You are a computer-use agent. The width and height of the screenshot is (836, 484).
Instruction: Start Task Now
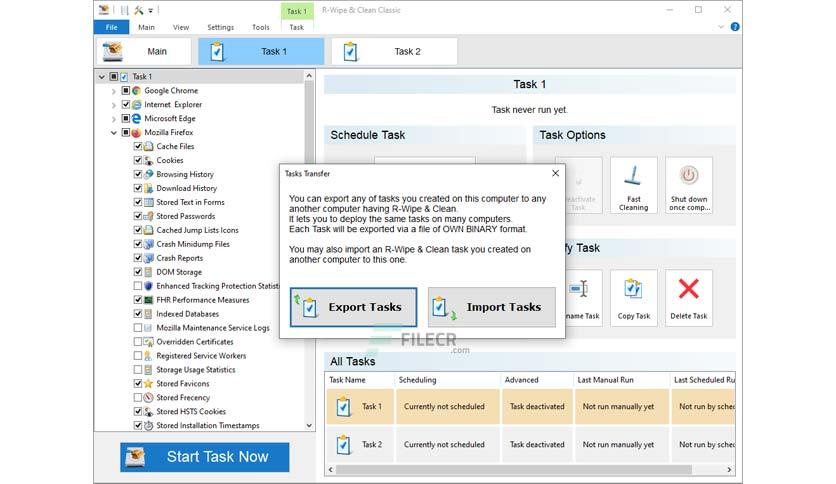point(205,457)
